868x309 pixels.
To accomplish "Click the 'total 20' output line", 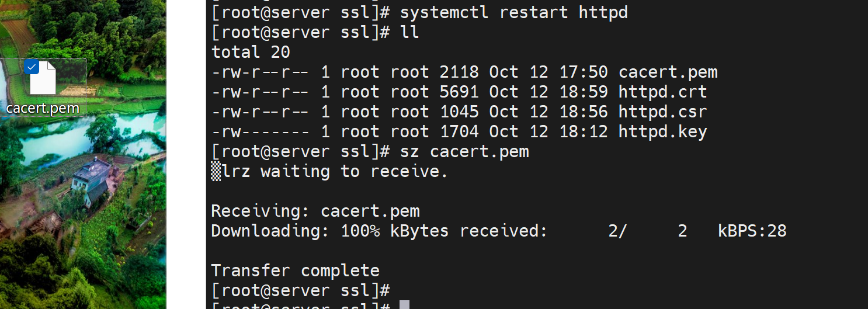I will point(251,52).
